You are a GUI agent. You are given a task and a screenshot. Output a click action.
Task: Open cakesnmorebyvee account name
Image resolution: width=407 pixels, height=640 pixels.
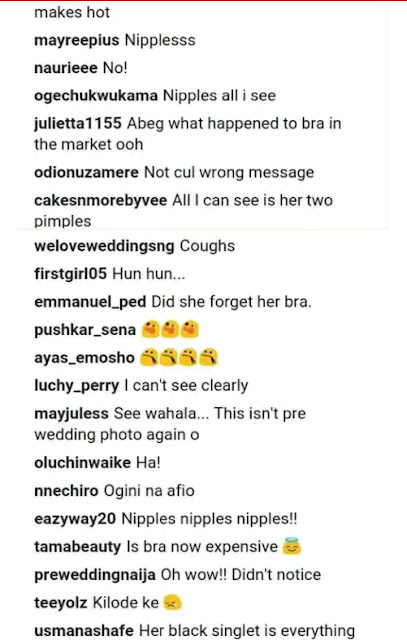[x=101, y=200]
